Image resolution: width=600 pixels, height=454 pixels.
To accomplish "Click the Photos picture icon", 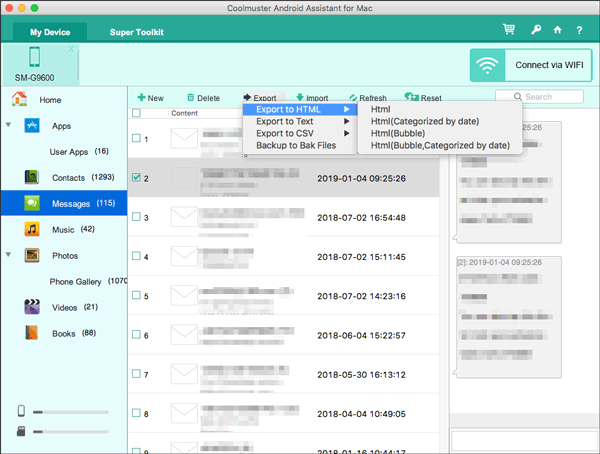I will click(32, 255).
